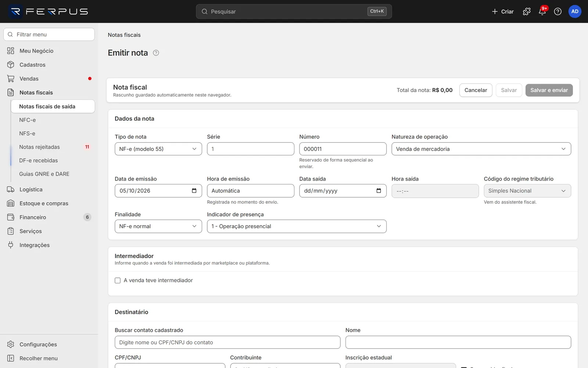This screenshot has width=588, height=368.
Task: Open the Indicador de presença dropdown
Action: 297,226
